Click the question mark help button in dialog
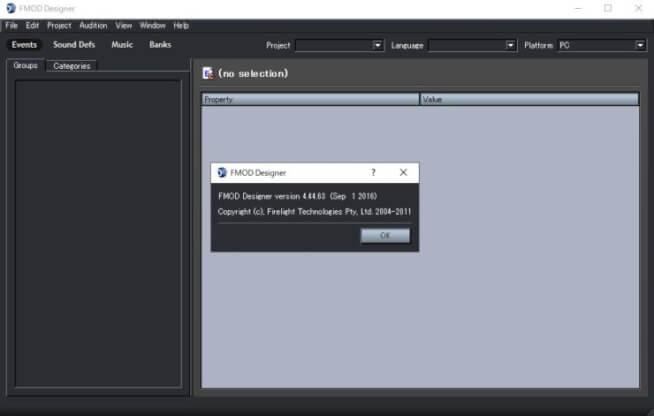The image size is (654, 416). click(x=373, y=172)
